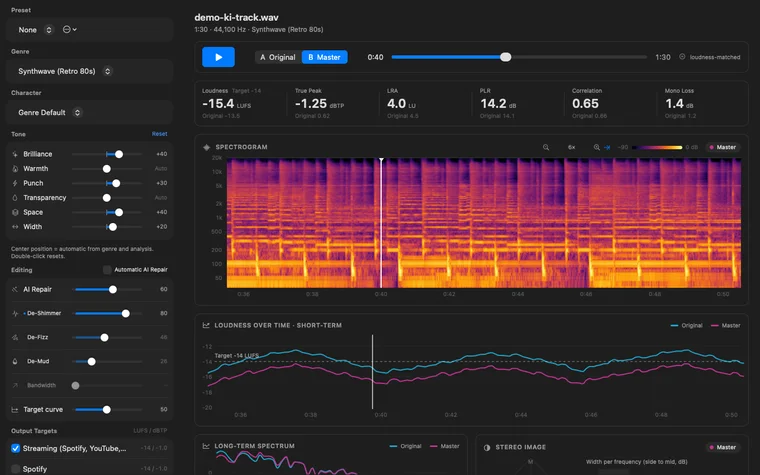
Task: Click the Space slider handle
Action: click(x=119, y=212)
